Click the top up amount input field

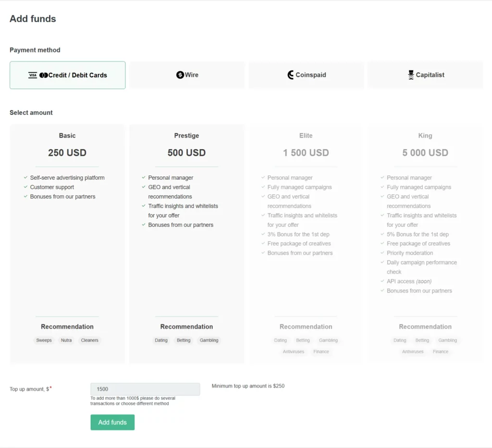145,389
